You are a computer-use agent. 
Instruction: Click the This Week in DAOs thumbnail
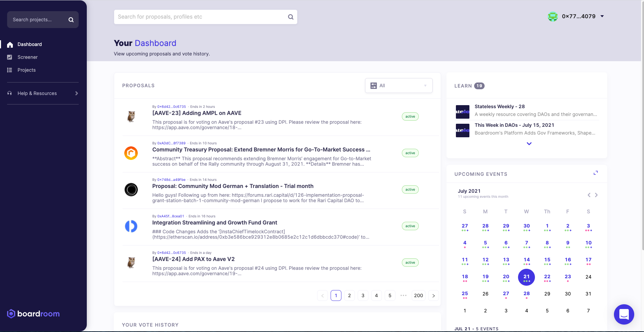pyautogui.click(x=463, y=130)
